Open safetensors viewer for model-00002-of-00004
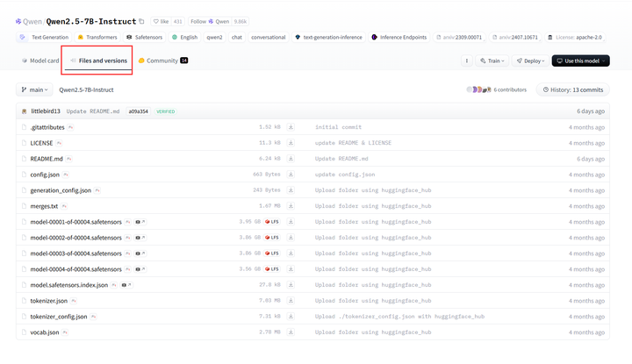 coord(140,238)
